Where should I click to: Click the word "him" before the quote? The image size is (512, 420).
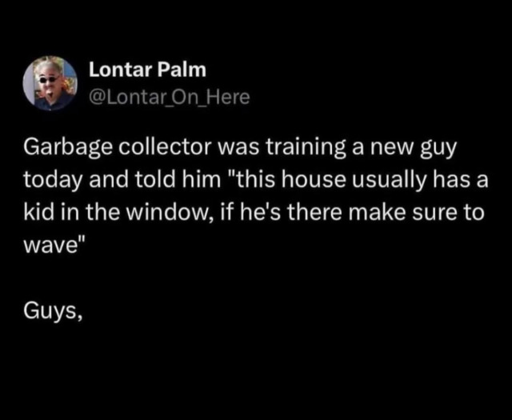[202, 180]
